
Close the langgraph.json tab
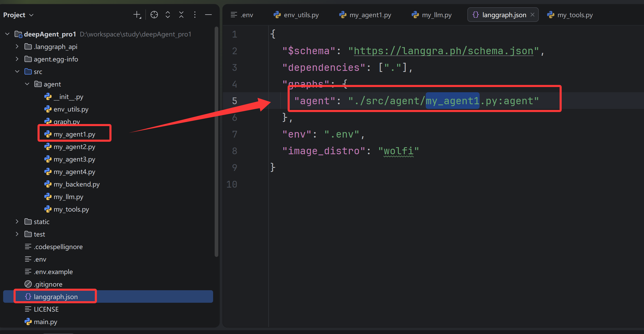[x=532, y=15]
